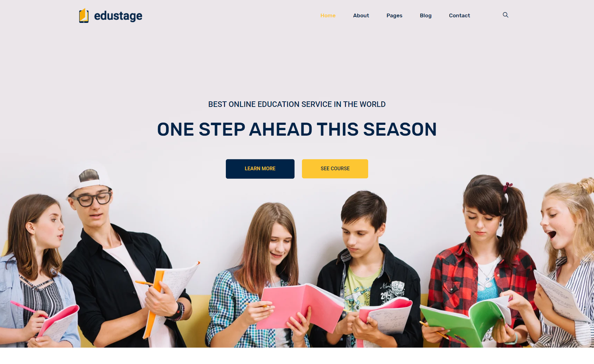Click the Contact nav menu icon

tap(459, 16)
